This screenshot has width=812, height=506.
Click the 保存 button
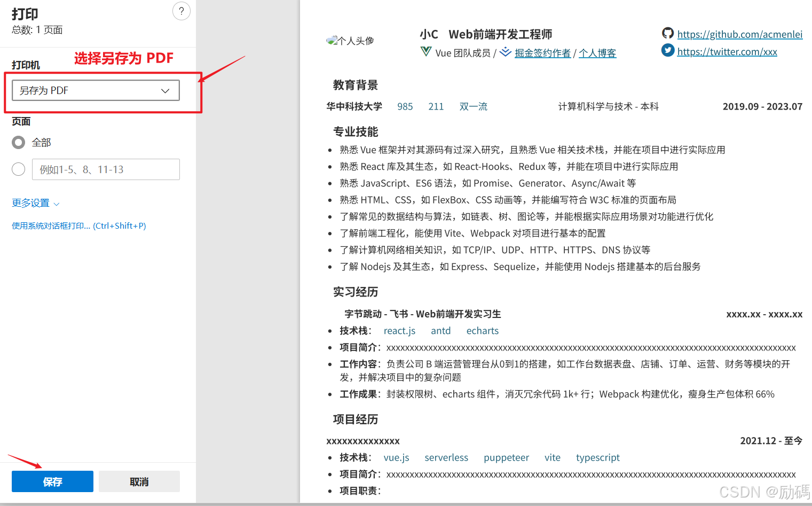pos(52,481)
